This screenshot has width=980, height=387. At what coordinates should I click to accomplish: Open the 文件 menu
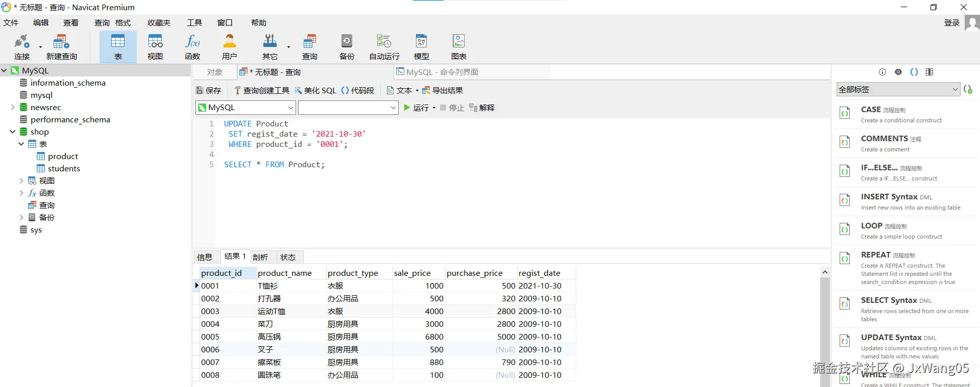(x=11, y=23)
